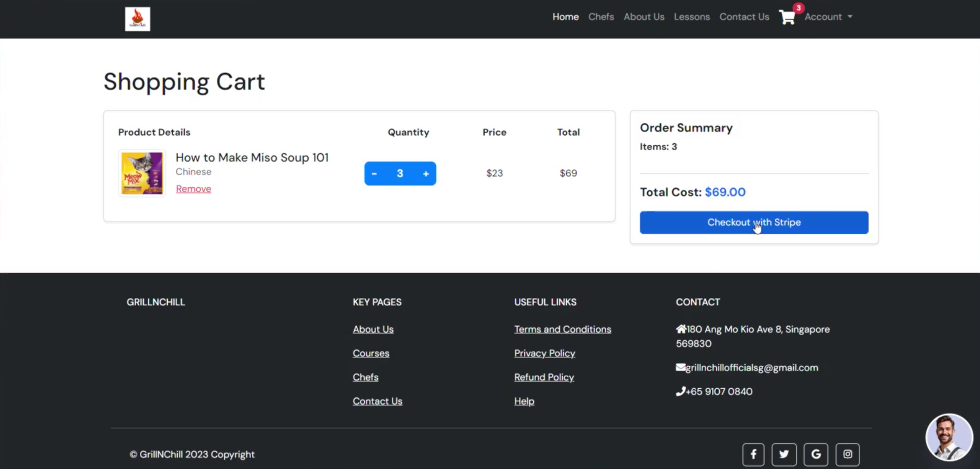Click the GrillNChill flame logo
This screenshot has width=980, height=469.
(x=137, y=18)
